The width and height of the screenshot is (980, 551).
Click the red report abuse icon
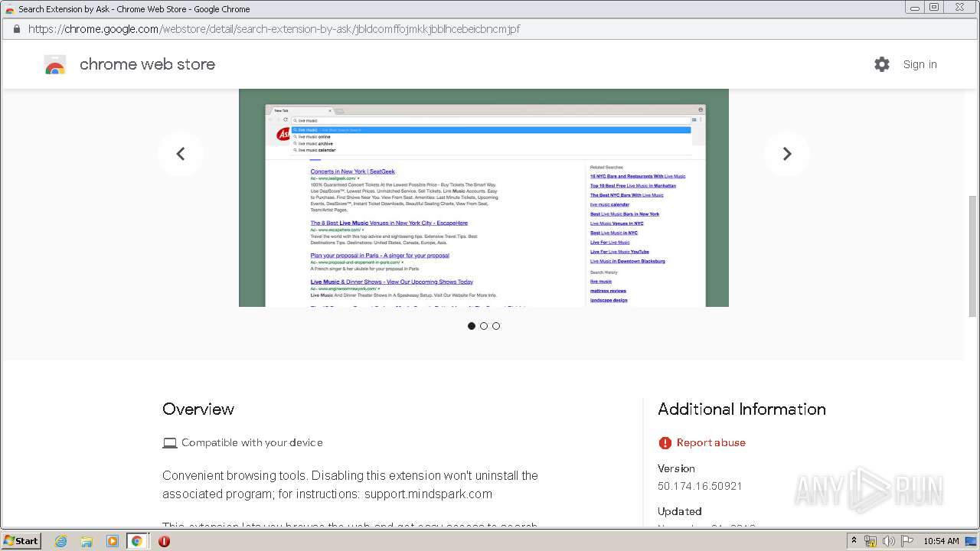[x=665, y=442]
